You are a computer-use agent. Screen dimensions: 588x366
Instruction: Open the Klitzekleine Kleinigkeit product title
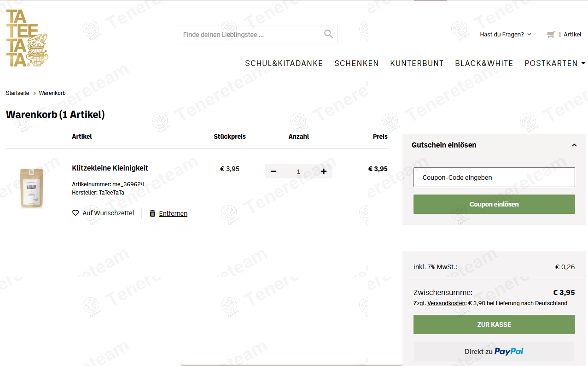point(110,168)
